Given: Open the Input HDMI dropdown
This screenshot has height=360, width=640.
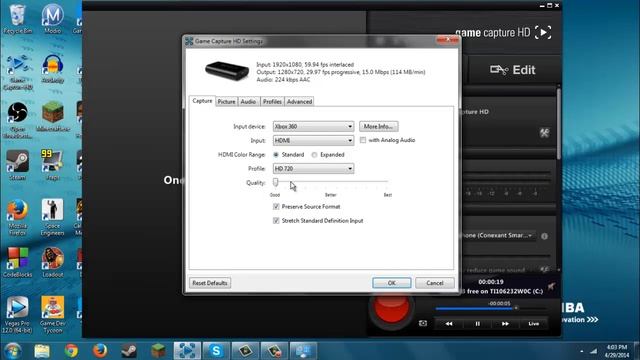Looking at the screenshot, I should [313, 140].
